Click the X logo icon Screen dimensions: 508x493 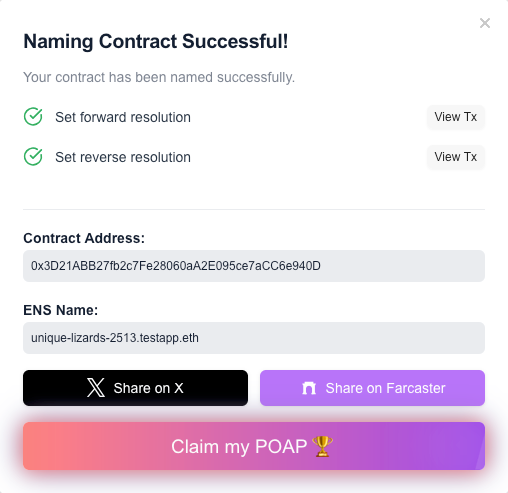[96, 388]
